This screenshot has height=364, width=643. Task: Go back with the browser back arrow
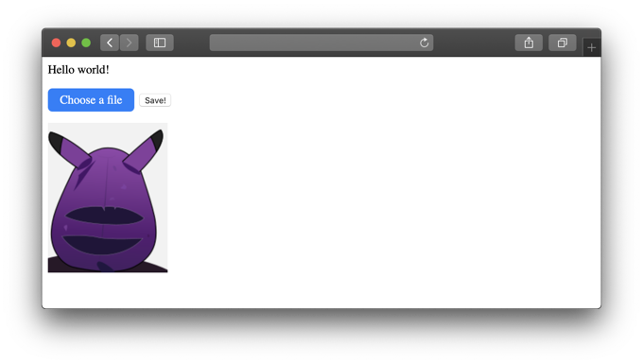pyautogui.click(x=110, y=43)
